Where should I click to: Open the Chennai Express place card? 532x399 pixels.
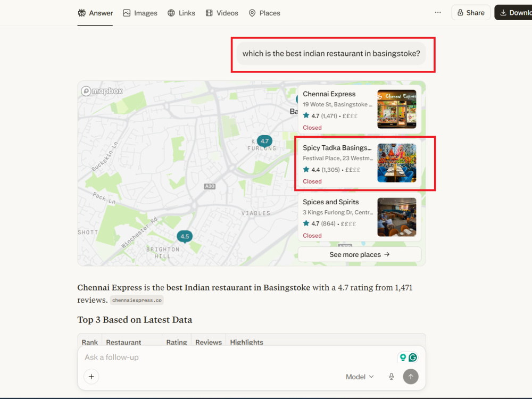pyautogui.click(x=359, y=109)
